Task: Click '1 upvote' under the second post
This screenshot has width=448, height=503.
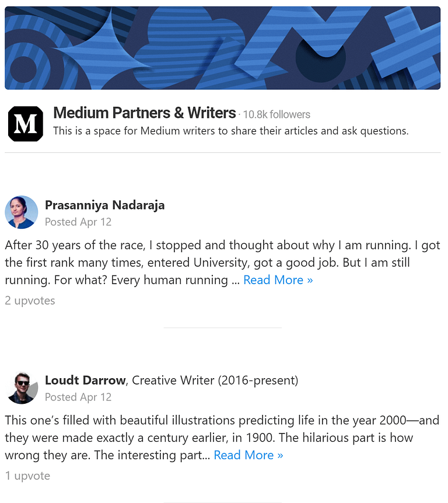Action: pos(27,476)
